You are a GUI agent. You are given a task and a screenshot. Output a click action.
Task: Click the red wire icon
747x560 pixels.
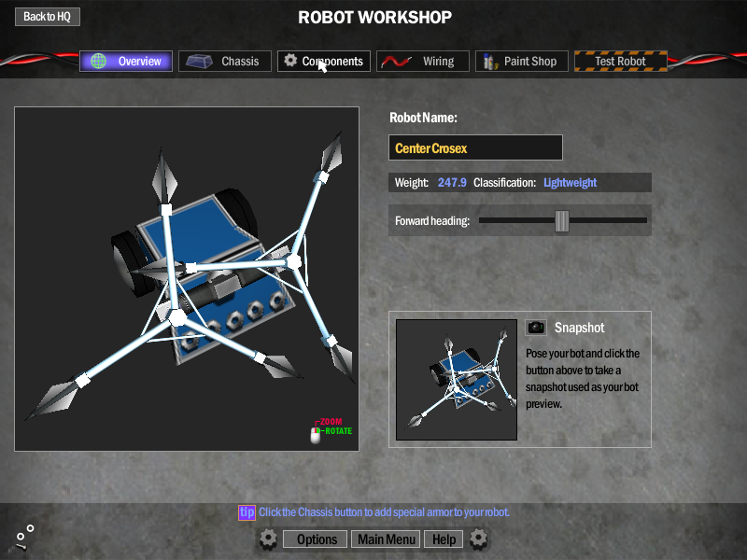click(396, 62)
